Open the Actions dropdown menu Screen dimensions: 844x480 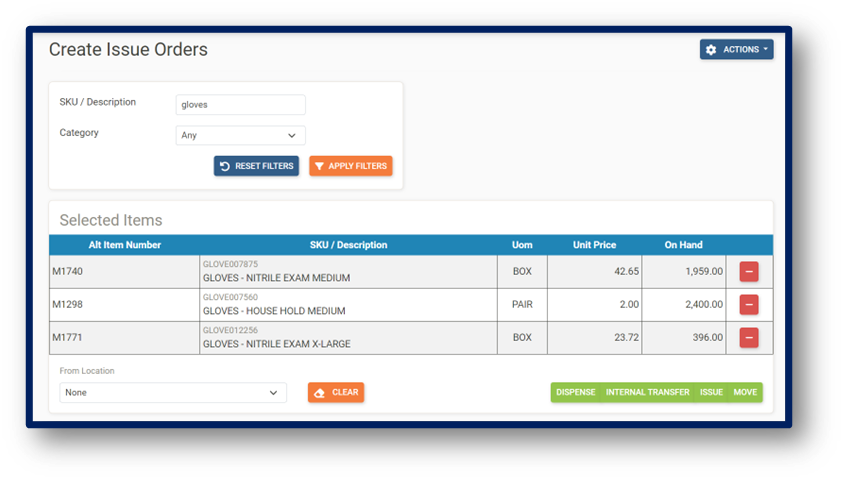(736, 50)
